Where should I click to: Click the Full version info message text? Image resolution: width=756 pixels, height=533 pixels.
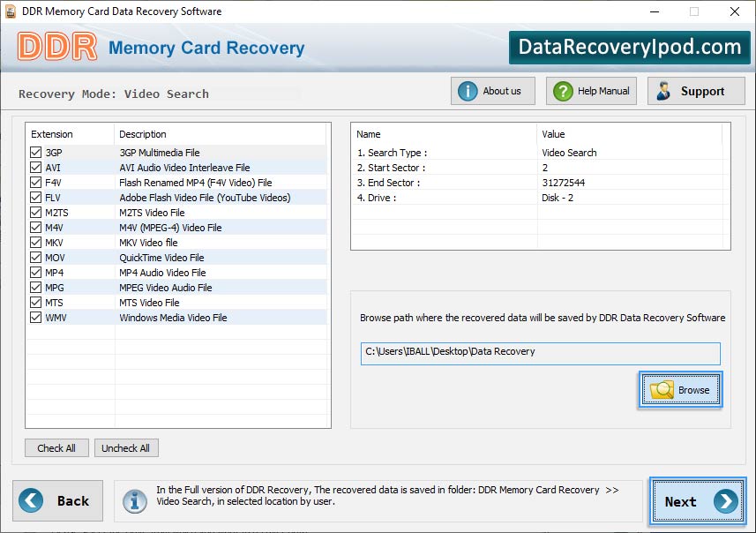[387, 495]
